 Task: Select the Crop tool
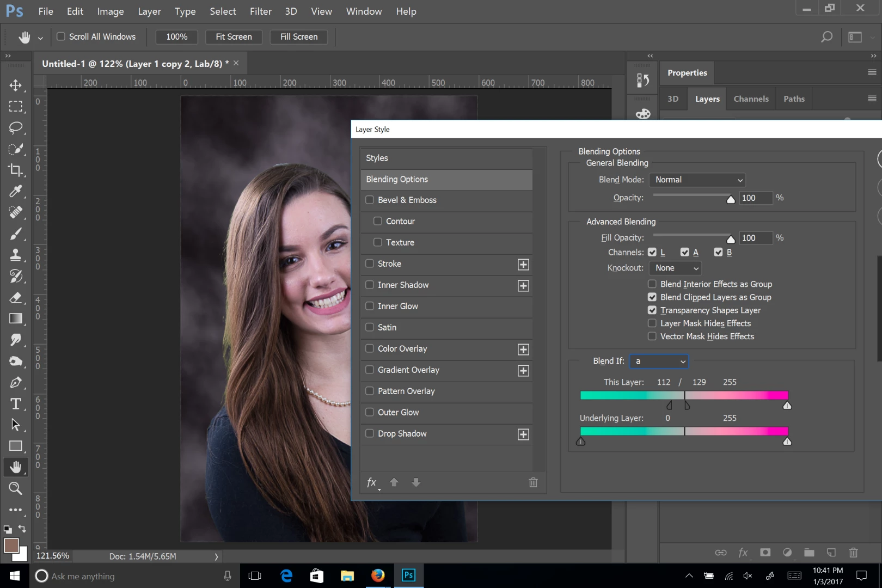(15, 170)
